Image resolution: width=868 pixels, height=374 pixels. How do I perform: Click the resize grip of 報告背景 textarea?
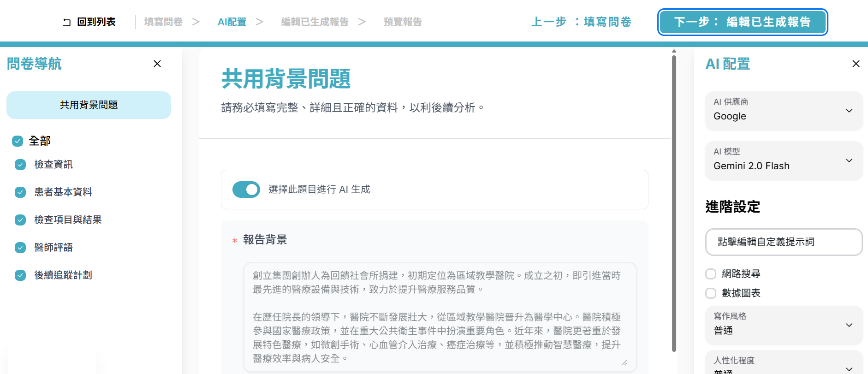[x=624, y=362]
